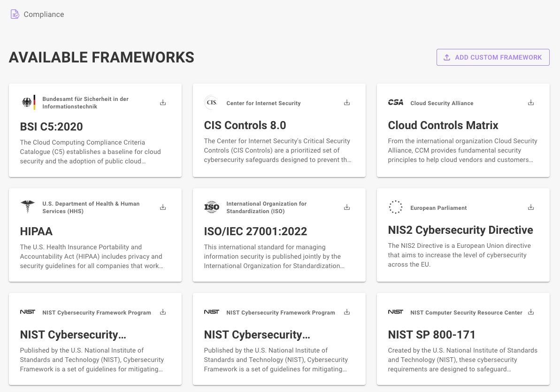Open the BSI C5:2020 title
The image size is (560, 392).
[x=52, y=126]
